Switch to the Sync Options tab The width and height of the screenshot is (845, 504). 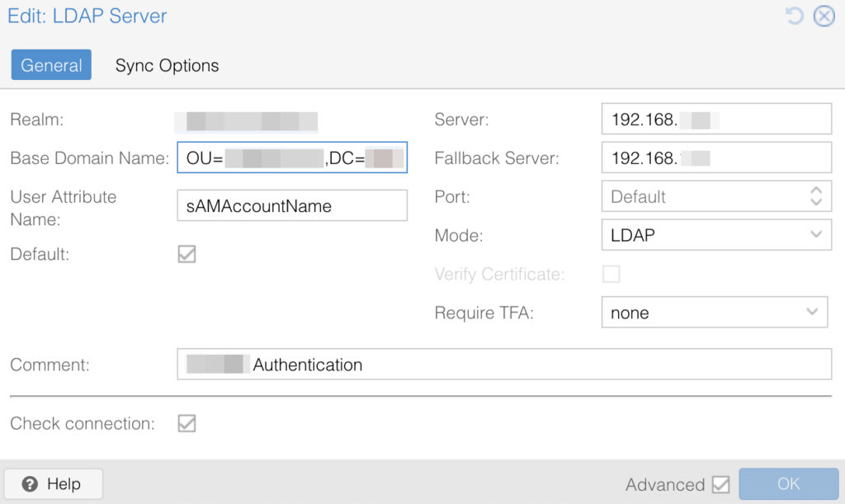(x=167, y=66)
